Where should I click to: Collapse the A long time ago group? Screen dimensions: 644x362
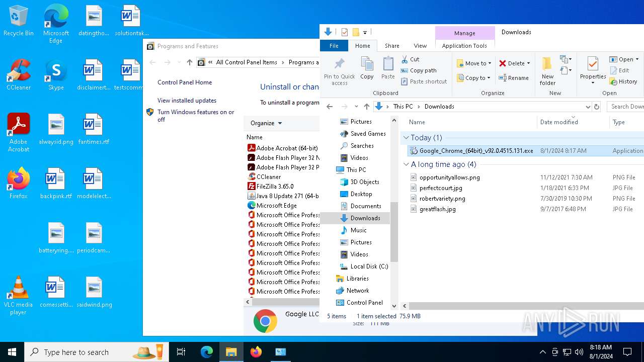406,164
